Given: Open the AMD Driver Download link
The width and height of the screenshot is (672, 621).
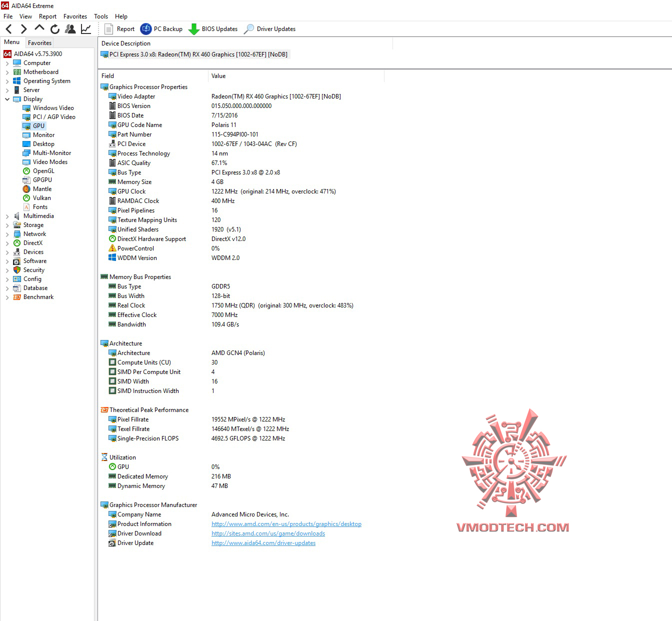Looking at the screenshot, I should click(x=268, y=533).
